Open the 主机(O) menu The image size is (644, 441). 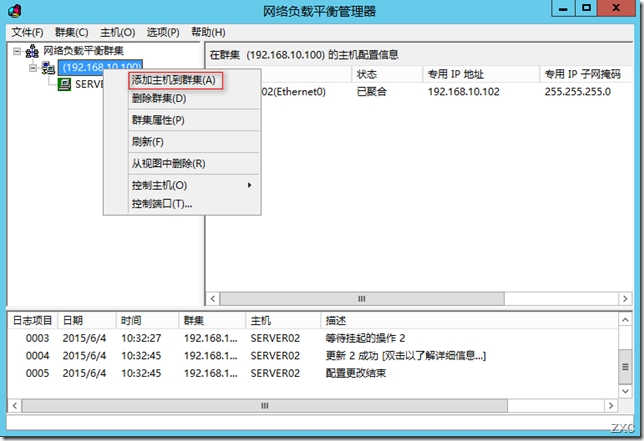(x=117, y=32)
